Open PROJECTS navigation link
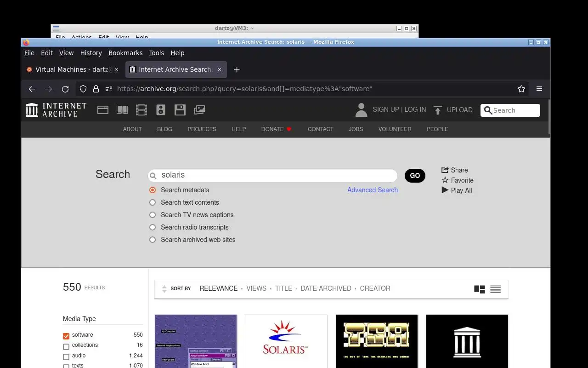Screen dimensions: 588x368 pyautogui.click(x=202, y=129)
